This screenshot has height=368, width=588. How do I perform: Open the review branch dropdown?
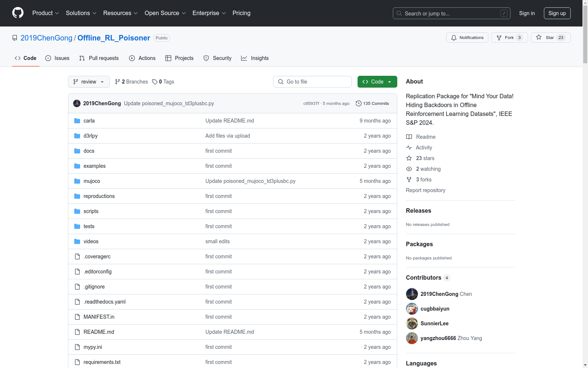pos(89,82)
